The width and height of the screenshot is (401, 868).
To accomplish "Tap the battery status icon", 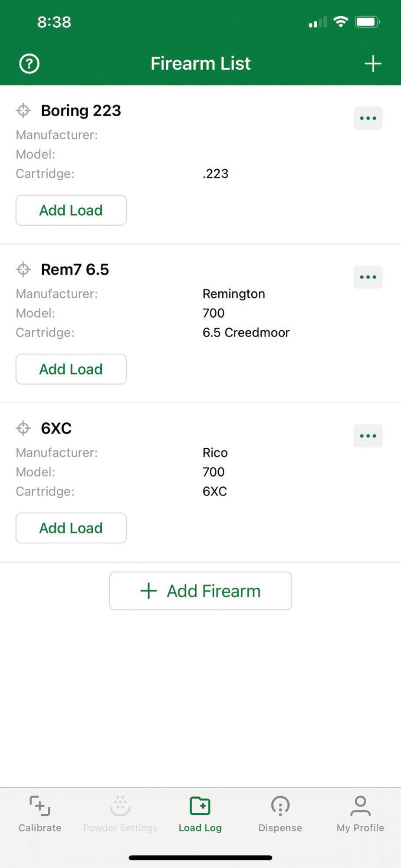I will (x=368, y=22).
